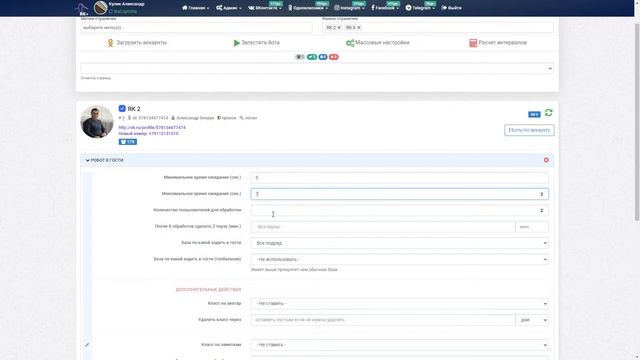The width and height of the screenshot is (640, 360).
Task: Click the pause-after-X-processings field
Action: point(383,227)
